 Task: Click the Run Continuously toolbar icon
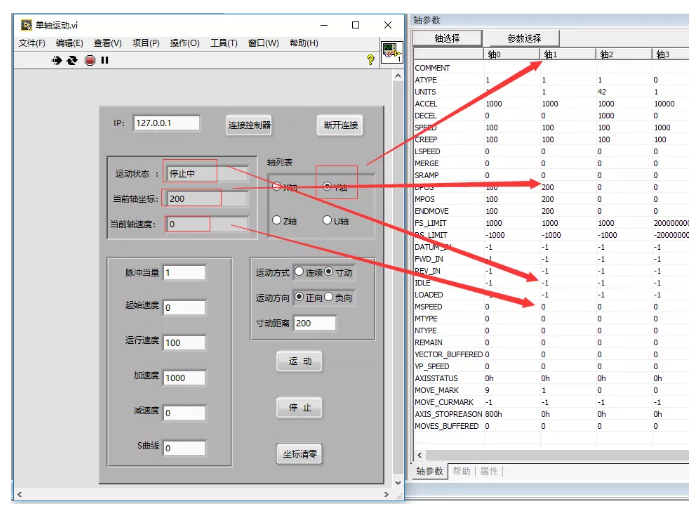(72, 60)
